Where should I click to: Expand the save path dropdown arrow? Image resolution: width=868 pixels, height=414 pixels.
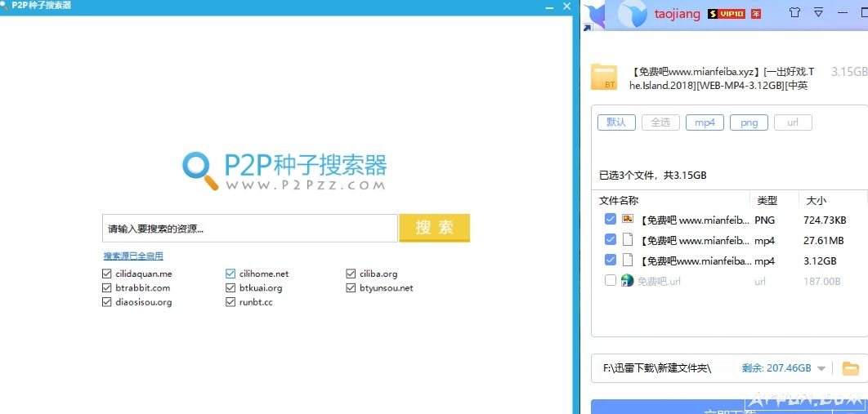[821, 368]
